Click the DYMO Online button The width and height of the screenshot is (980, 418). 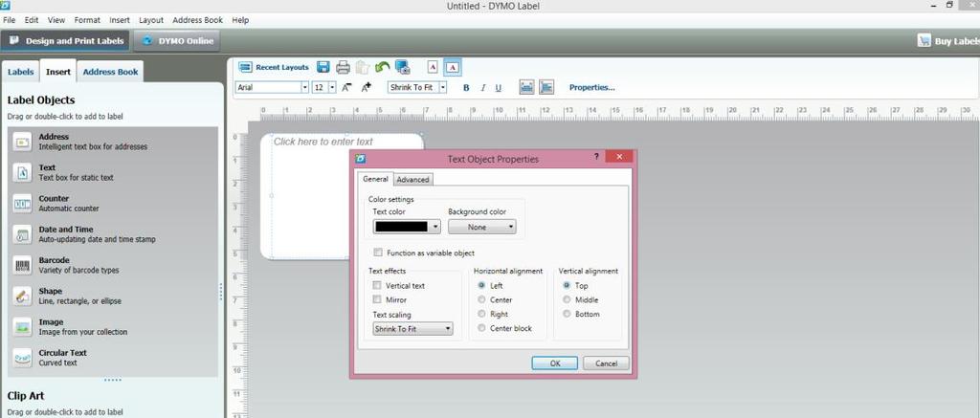click(177, 41)
